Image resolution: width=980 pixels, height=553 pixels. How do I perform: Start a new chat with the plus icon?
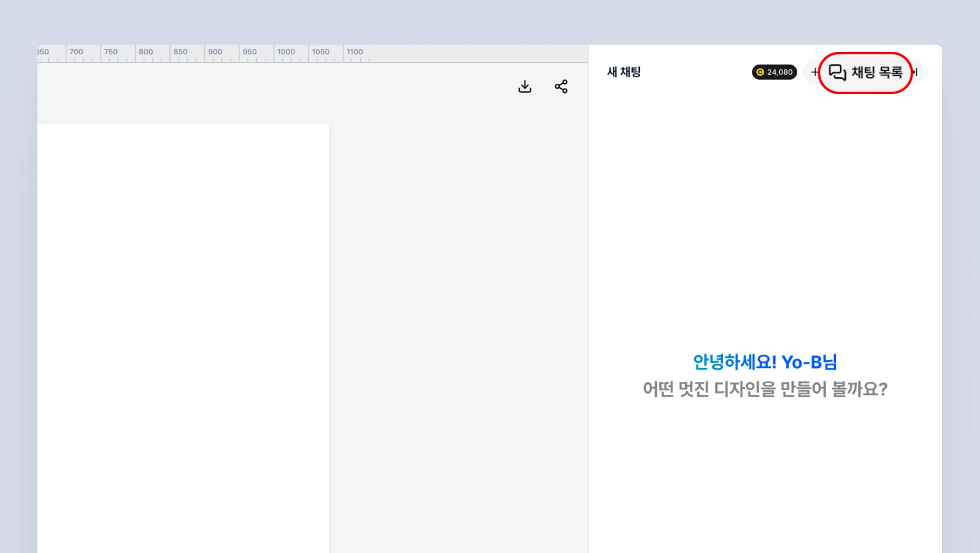tap(815, 72)
